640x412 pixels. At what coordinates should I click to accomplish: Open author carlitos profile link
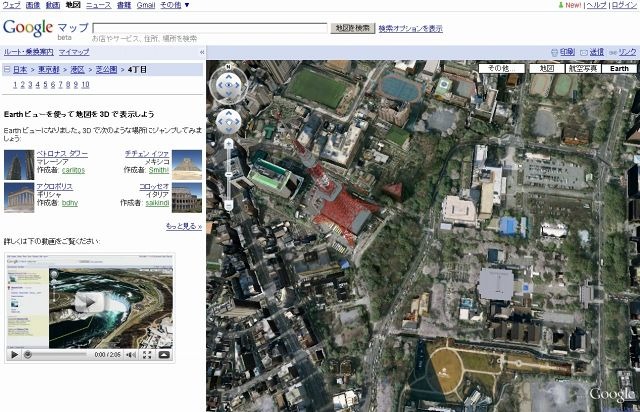(73, 170)
